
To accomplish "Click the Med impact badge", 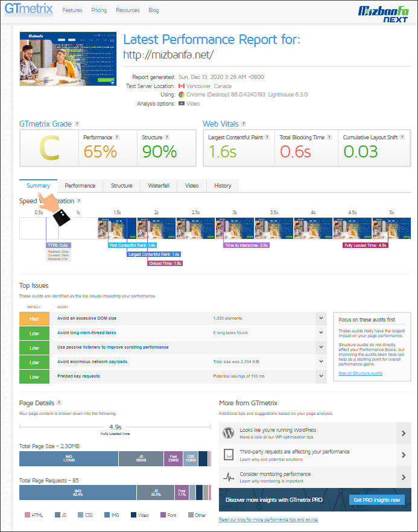I will click(34, 319).
